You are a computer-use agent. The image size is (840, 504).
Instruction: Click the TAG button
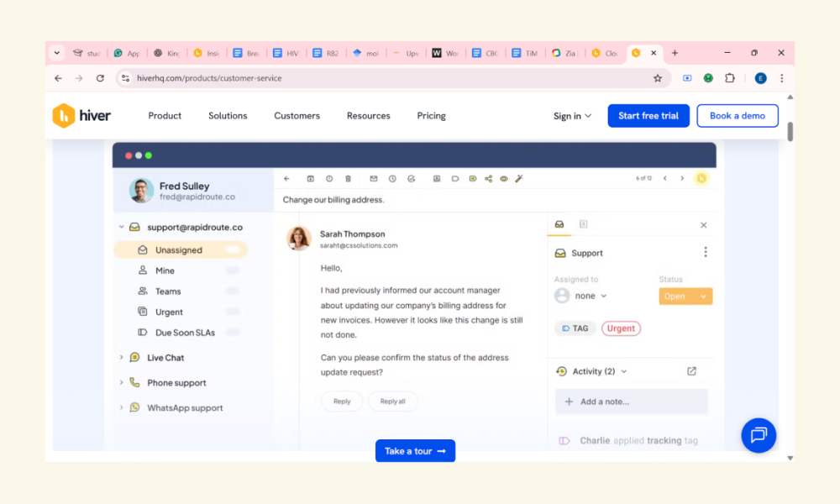click(x=575, y=328)
